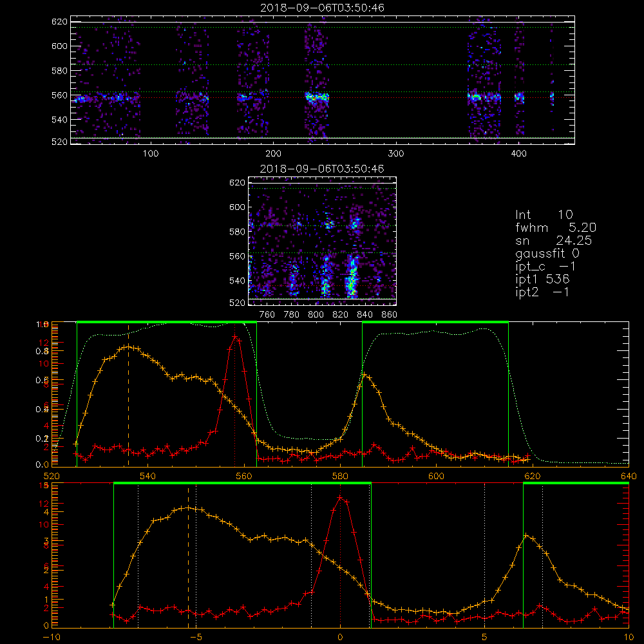
Task: Click x-axis tick -5 in bottom plot
Action: tap(196, 638)
